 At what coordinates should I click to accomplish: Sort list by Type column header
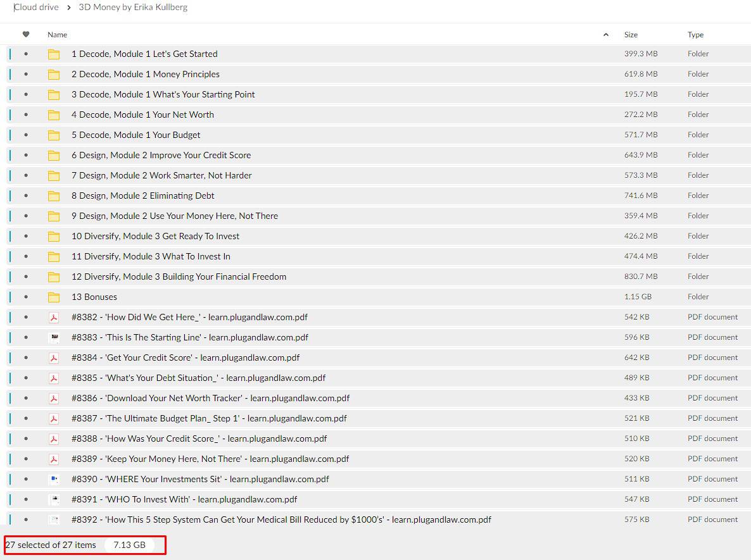tap(695, 35)
